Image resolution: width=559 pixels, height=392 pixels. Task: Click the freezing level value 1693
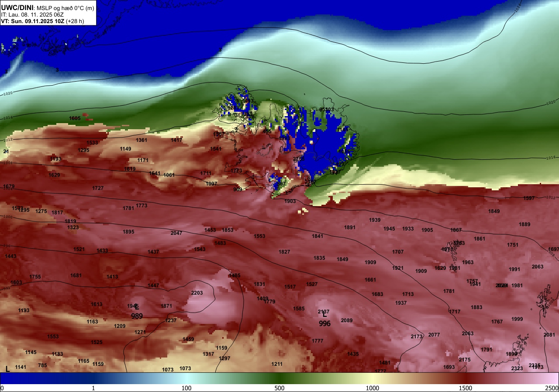pos(449,367)
